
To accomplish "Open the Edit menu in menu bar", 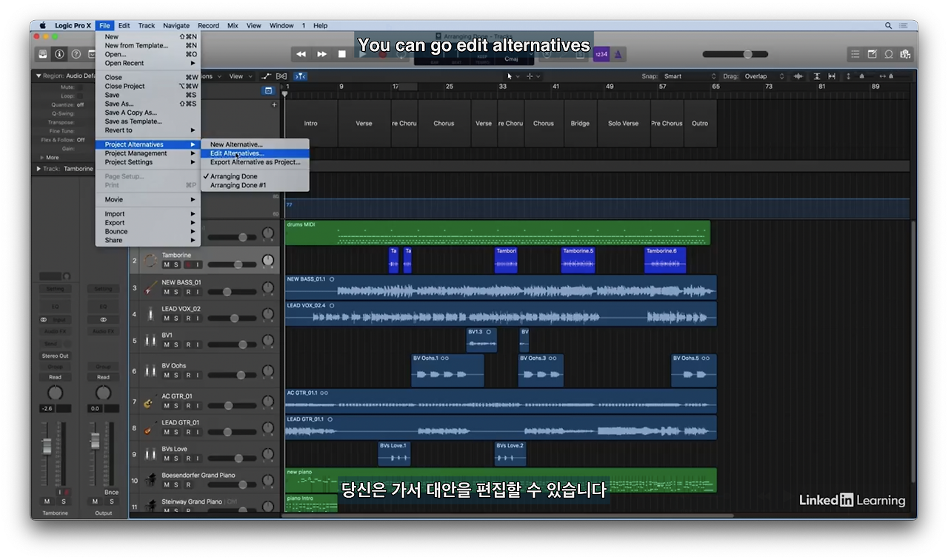I will coord(124,25).
